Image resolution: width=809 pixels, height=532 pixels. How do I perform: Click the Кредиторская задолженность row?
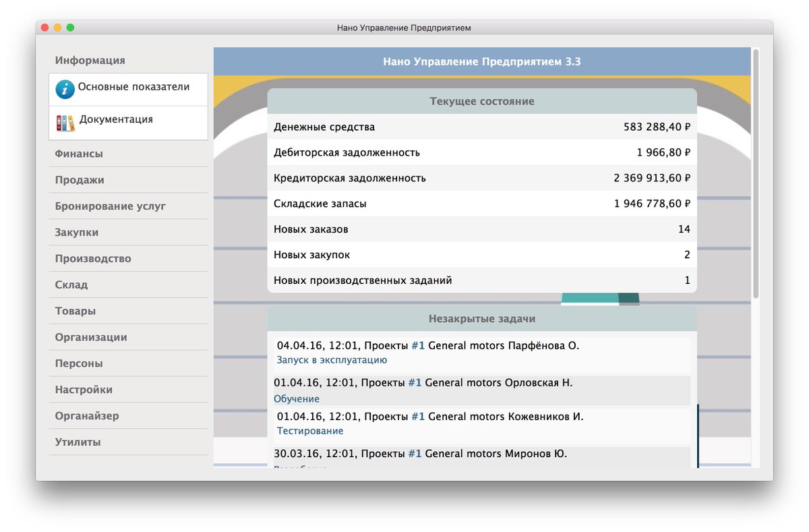point(482,178)
